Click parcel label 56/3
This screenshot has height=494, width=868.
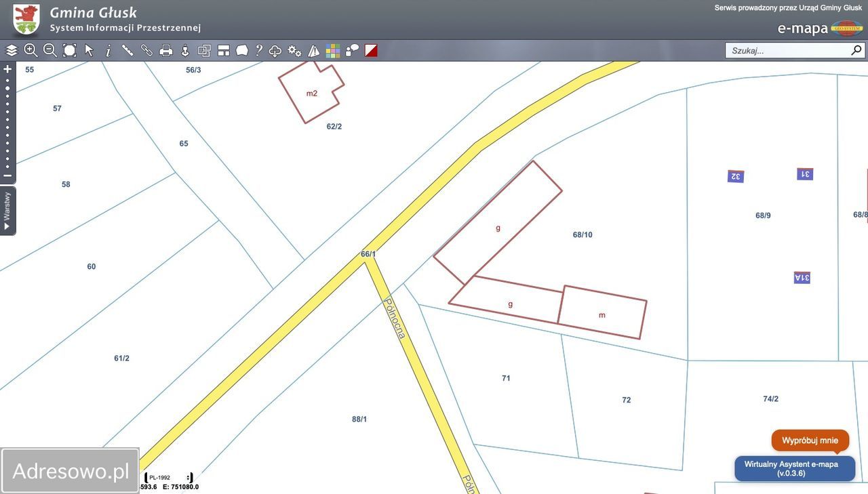[x=193, y=70]
